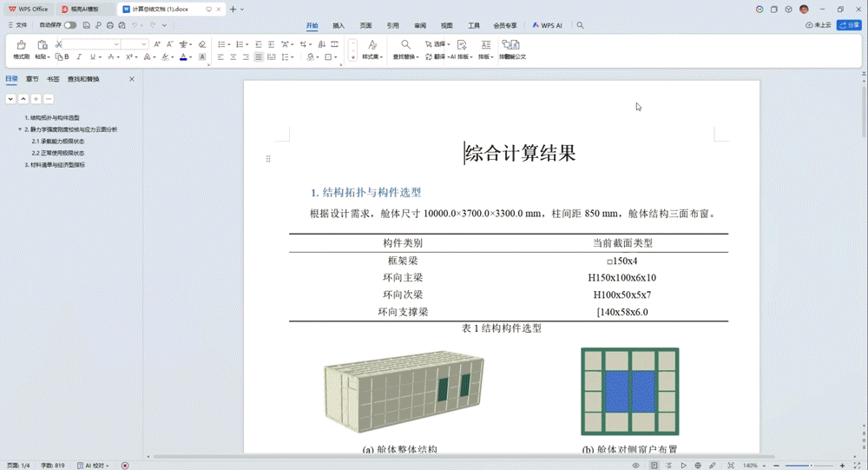Switch to the Bookmarks (书签) pane tab
Image resolution: width=868 pixels, height=470 pixels.
pyautogui.click(x=53, y=79)
